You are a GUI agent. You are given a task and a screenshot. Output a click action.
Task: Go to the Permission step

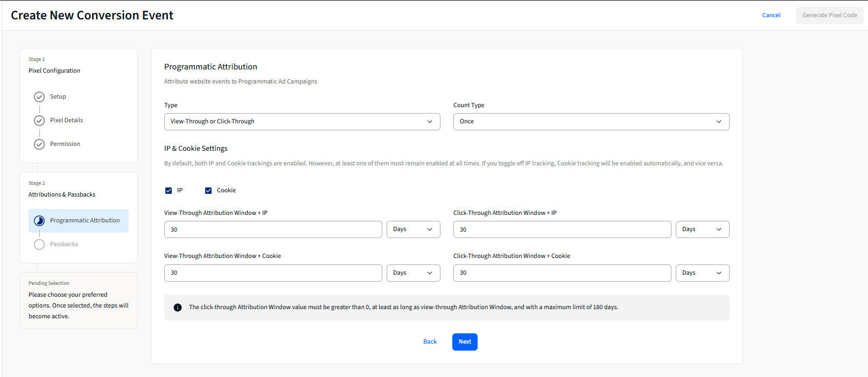65,144
